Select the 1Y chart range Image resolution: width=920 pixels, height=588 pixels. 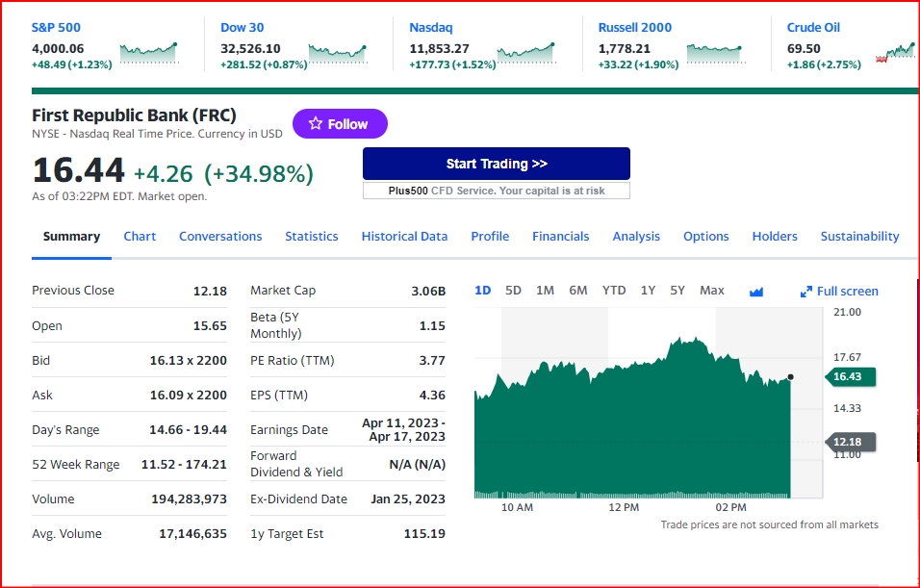tap(648, 291)
